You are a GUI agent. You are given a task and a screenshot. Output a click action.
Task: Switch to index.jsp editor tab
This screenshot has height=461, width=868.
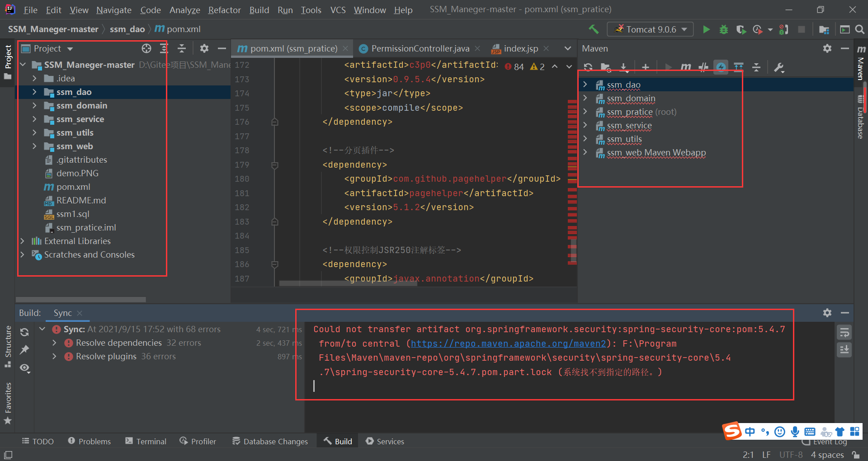521,48
